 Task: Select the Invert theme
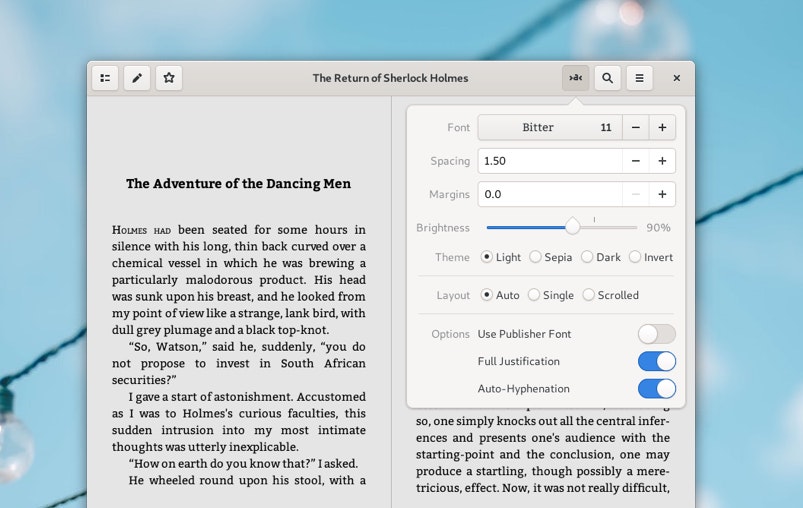pos(651,257)
